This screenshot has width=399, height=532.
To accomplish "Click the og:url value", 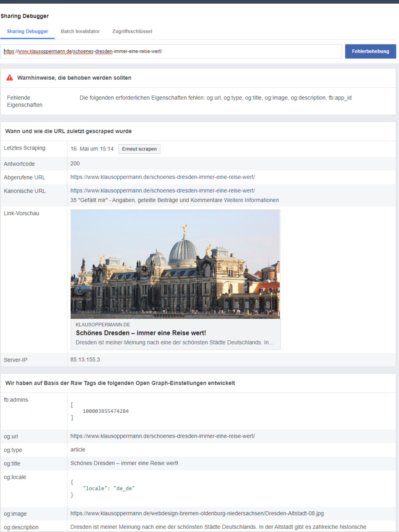I will point(163,436).
